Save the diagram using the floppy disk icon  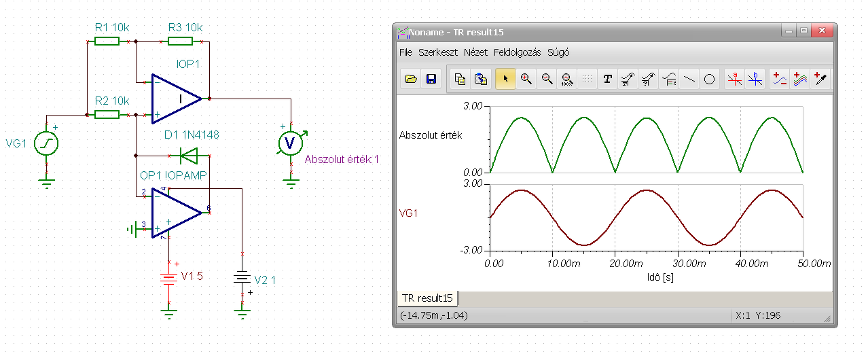coord(431,80)
